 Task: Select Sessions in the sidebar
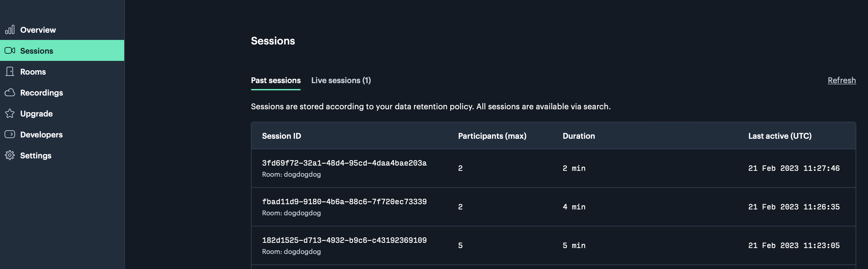click(x=62, y=51)
